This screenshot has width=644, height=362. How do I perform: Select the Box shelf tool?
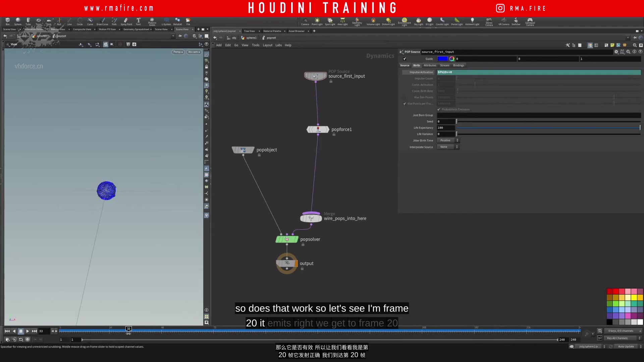(7, 21)
